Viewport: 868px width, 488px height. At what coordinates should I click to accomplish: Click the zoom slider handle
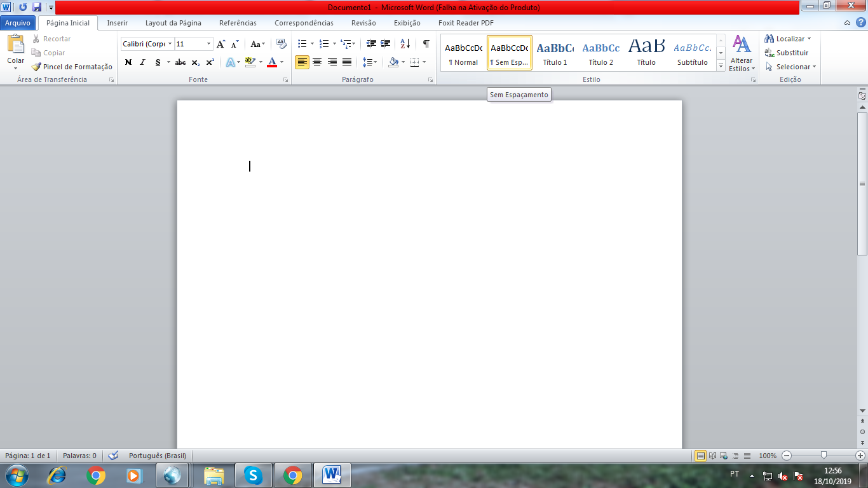824,455
